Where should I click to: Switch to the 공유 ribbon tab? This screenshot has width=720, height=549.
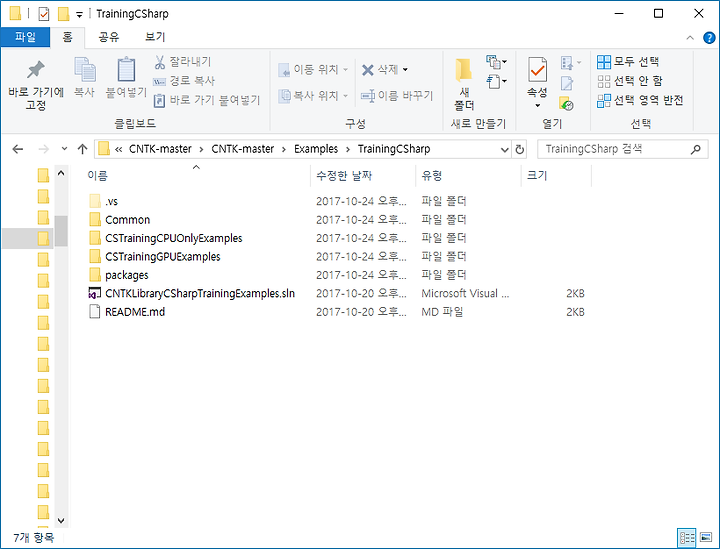click(x=109, y=37)
